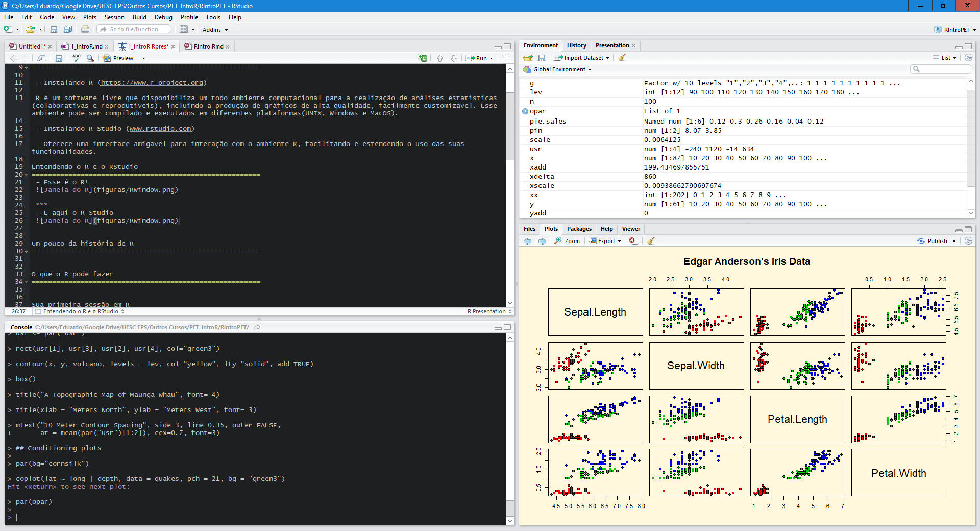
Task: Collapse the section fold at line 20
Action: coord(26,175)
